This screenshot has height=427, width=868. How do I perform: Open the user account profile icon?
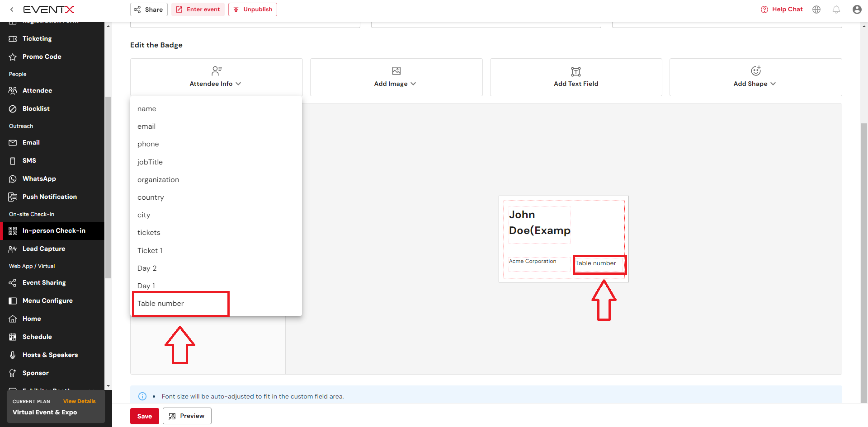coord(857,9)
